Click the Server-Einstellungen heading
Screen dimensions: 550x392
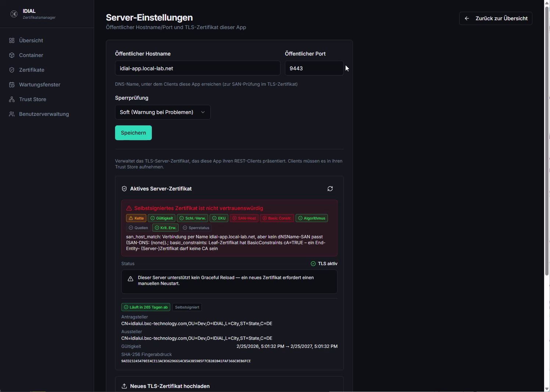click(x=149, y=18)
